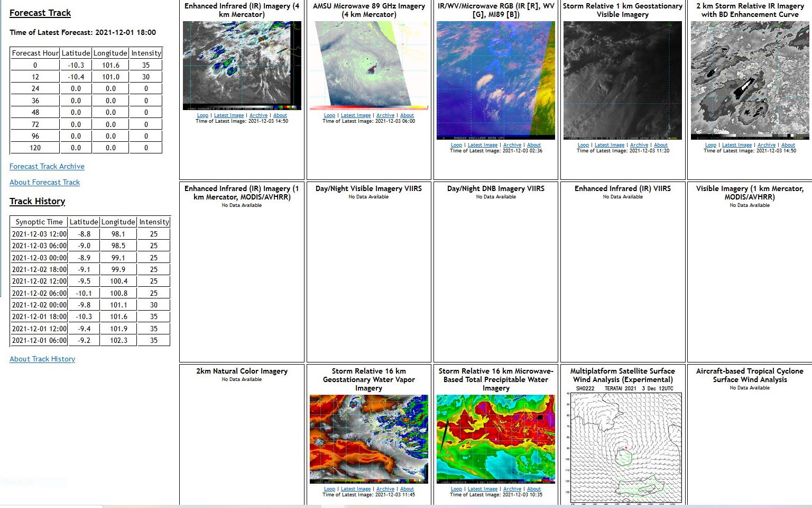Open the About Track History link

pos(42,359)
